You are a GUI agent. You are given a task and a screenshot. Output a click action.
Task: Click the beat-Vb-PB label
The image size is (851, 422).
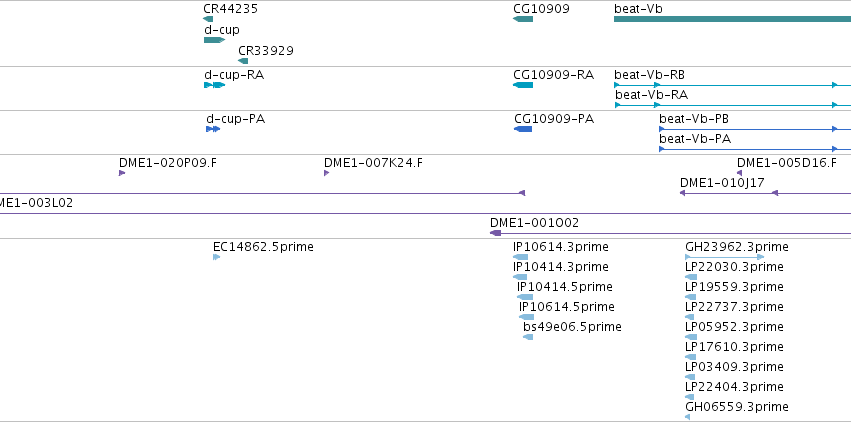coord(694,119)
